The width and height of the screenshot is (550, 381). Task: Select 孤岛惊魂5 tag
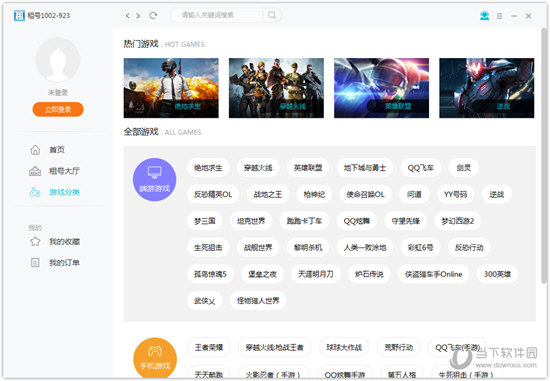pyautogui.click(x=210, y=274)
